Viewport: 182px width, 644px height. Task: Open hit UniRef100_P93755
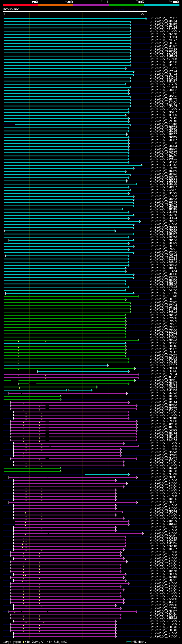tap(163, 168)
